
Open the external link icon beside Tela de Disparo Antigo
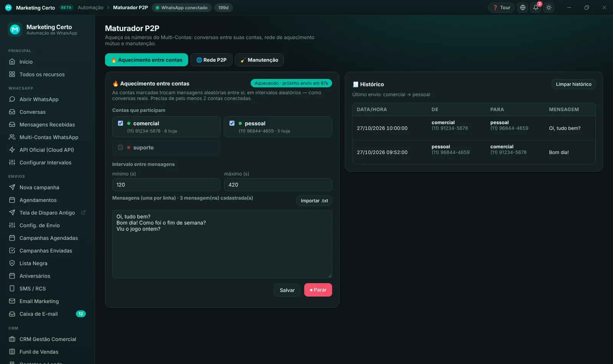[x=83, y=213]
